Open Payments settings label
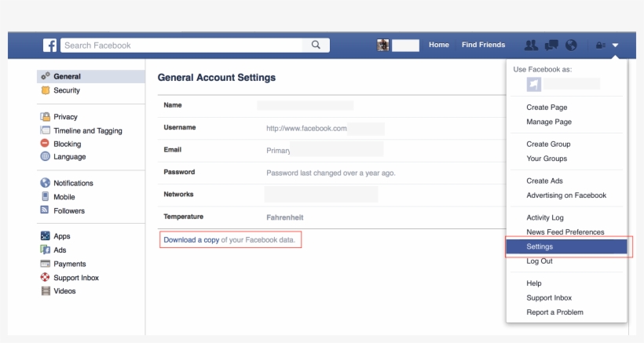The height and width of the screenshot is (343, 644). pos(69,264)
